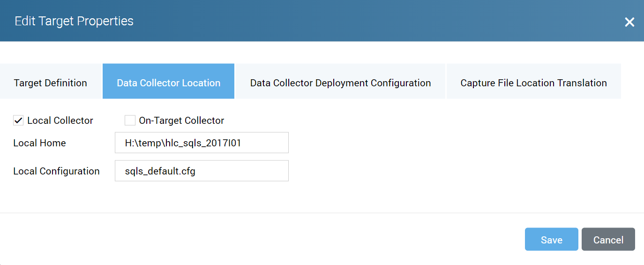Click the Local Configuration field label
Image resolution: width=644 pixels, height=265 pixels.
point(56,171)
